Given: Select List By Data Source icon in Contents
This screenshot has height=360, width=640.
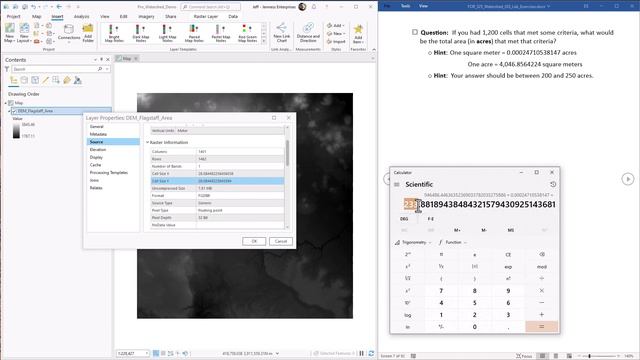Looking at the screenshot, I should point(24,80).
